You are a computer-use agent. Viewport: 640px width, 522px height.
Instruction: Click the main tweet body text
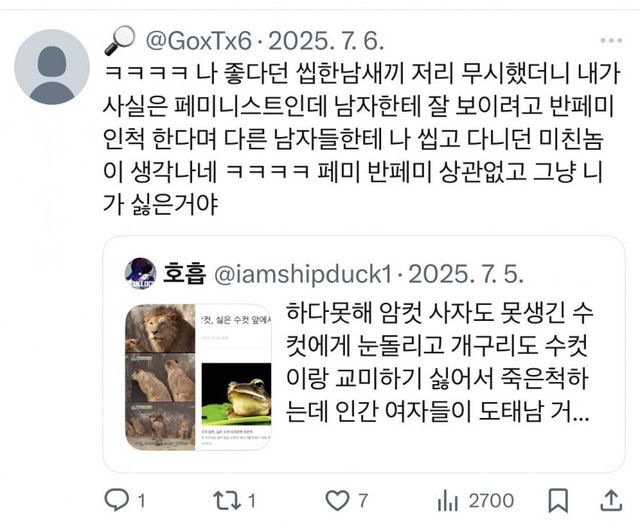(x=362, y=139)
